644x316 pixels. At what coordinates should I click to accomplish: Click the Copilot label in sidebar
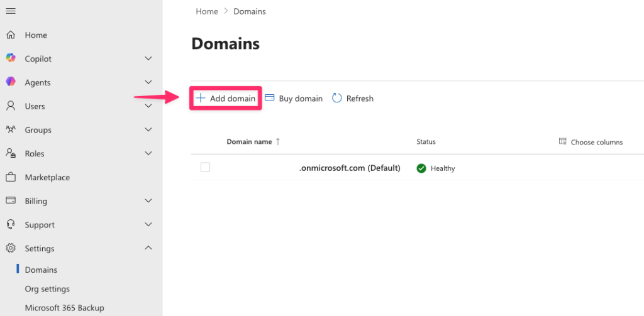[38, 58]
